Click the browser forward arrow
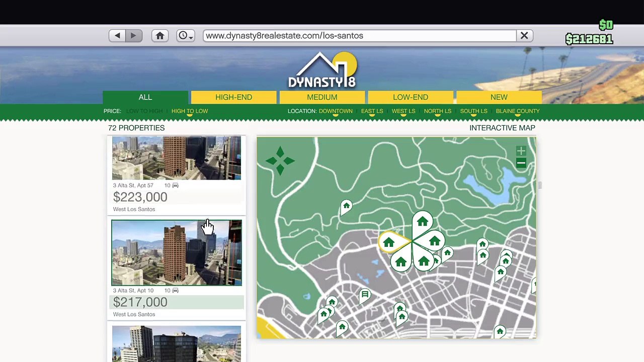The image size is (644, 362). [133, 36]
